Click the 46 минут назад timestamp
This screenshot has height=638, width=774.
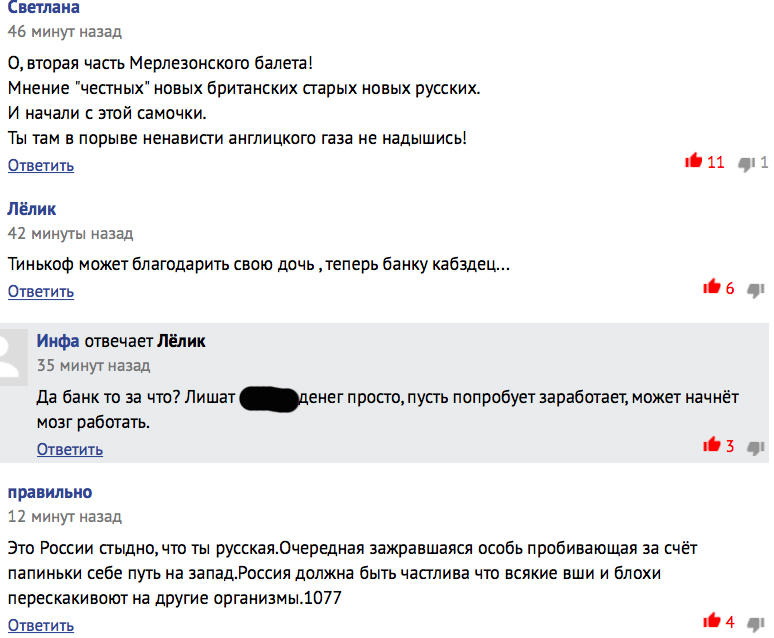pyautogui.click(x=65, y=32)
